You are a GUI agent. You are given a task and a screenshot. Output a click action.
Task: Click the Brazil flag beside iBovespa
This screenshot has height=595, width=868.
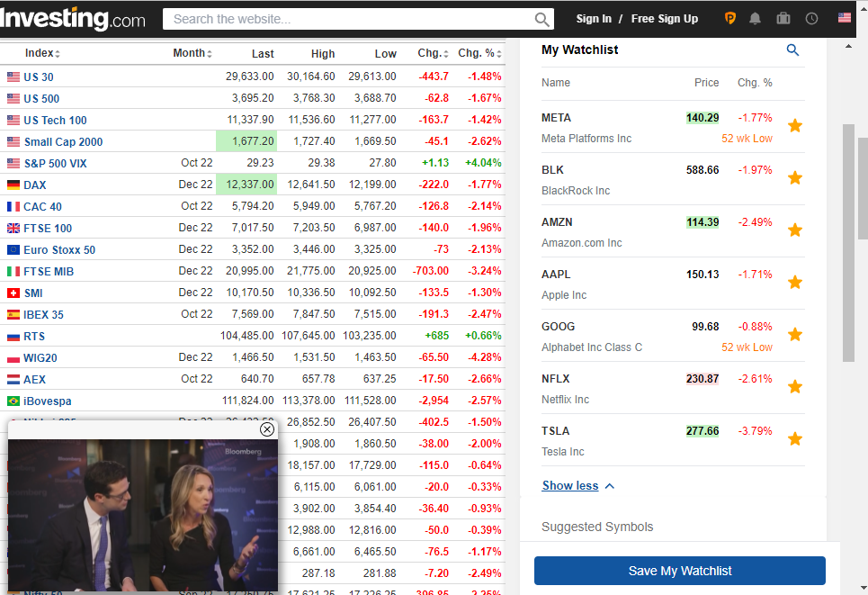click(x=13, y=401)
